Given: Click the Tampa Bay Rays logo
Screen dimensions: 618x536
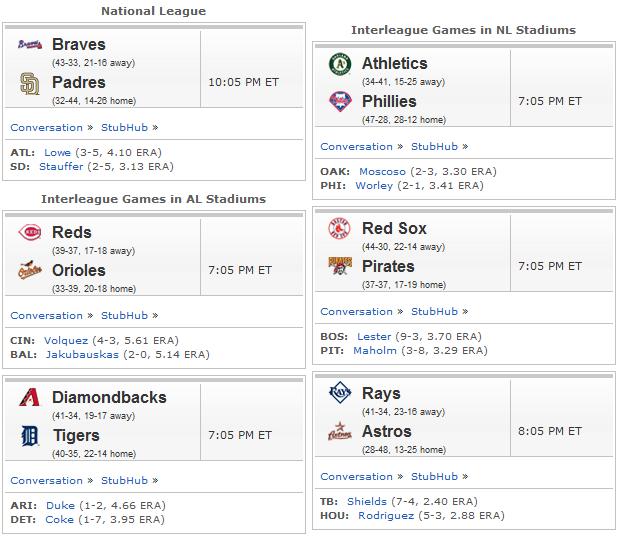Looking at the screenshot, I should coord(340,393).
